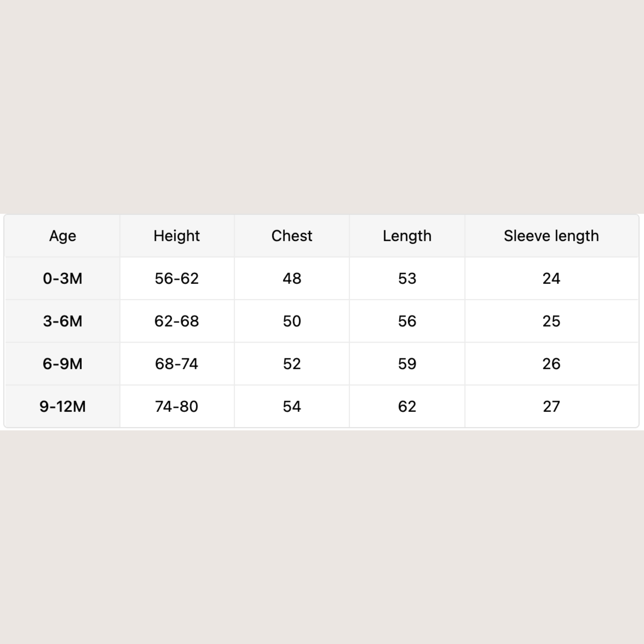Select the 6-9M age row label
644x644 pixels.
click(x=63, y=364)
